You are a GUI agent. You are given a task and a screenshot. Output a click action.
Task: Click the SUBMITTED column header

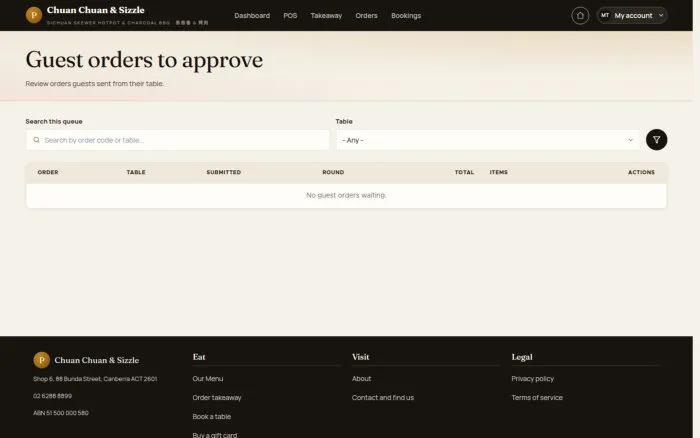pyautogui.click(x=224, y=172)
